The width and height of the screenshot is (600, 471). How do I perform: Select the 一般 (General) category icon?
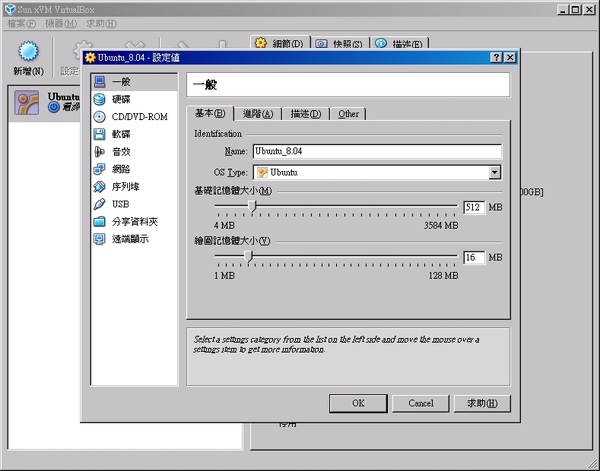pos(100,81)
